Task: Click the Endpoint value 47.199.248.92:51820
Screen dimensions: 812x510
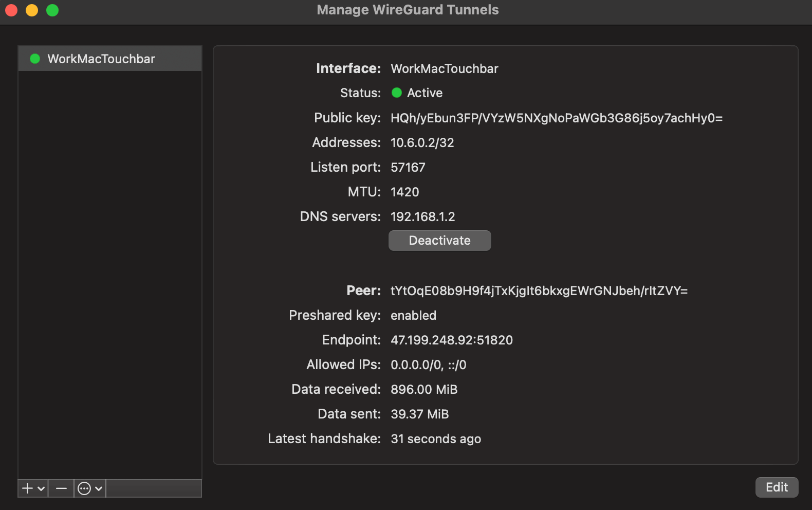Action: (452, 340)
